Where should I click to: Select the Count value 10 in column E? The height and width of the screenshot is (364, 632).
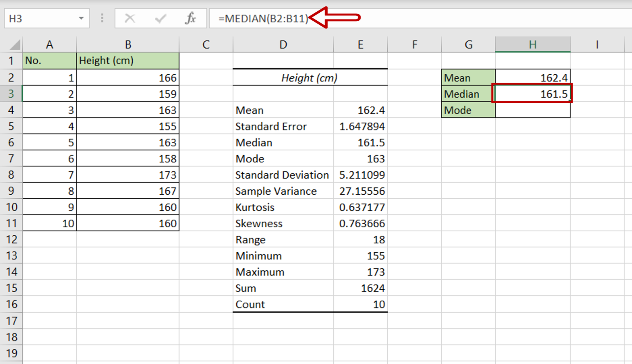coord(360,304)
